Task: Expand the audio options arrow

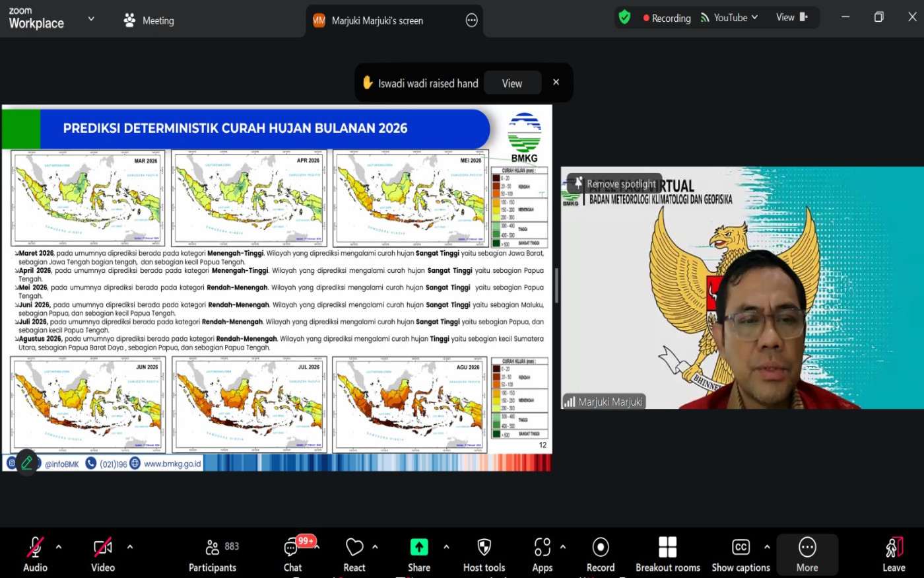Action: 59,547
